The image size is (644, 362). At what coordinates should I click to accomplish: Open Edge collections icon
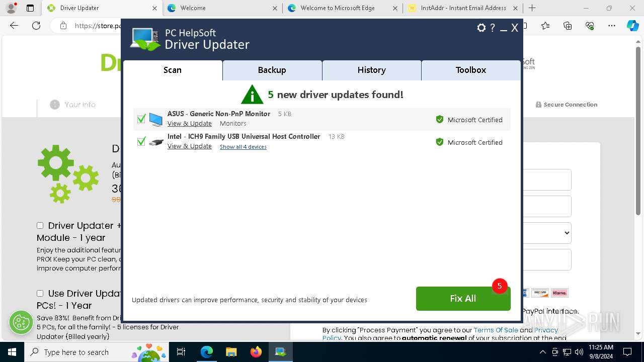[x=568, y=26]
